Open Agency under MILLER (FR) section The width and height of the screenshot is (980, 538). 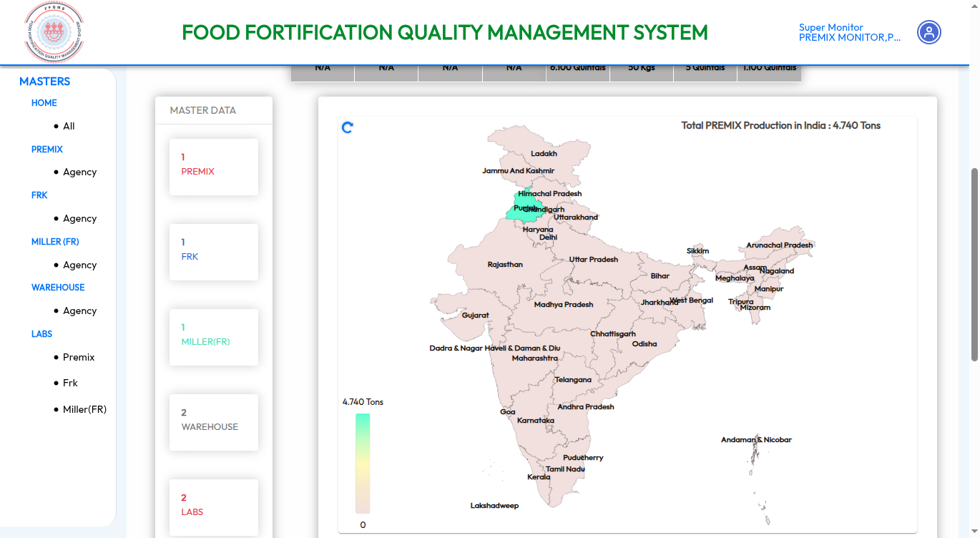tap(79, 265)
